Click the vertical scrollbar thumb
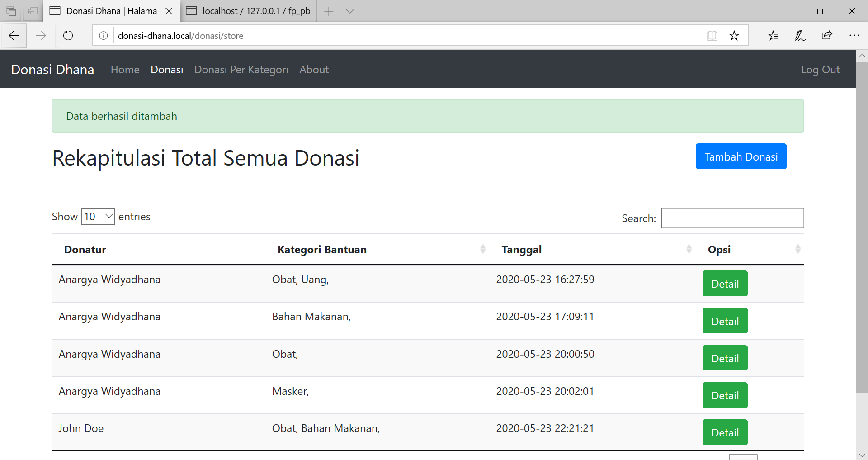Screen dimensions: 868x460 coord(862,226)
